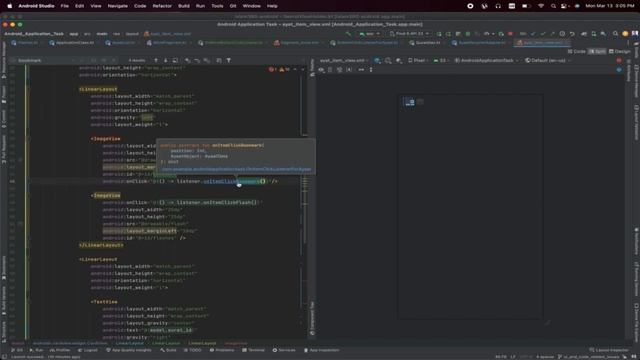This screenshot has height=360, width=640.
Task: Open the Navigate menu
Action: click(118, 6)
